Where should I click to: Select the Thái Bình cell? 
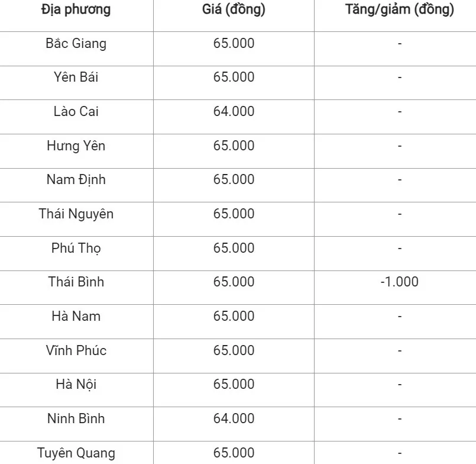[76, 282]
